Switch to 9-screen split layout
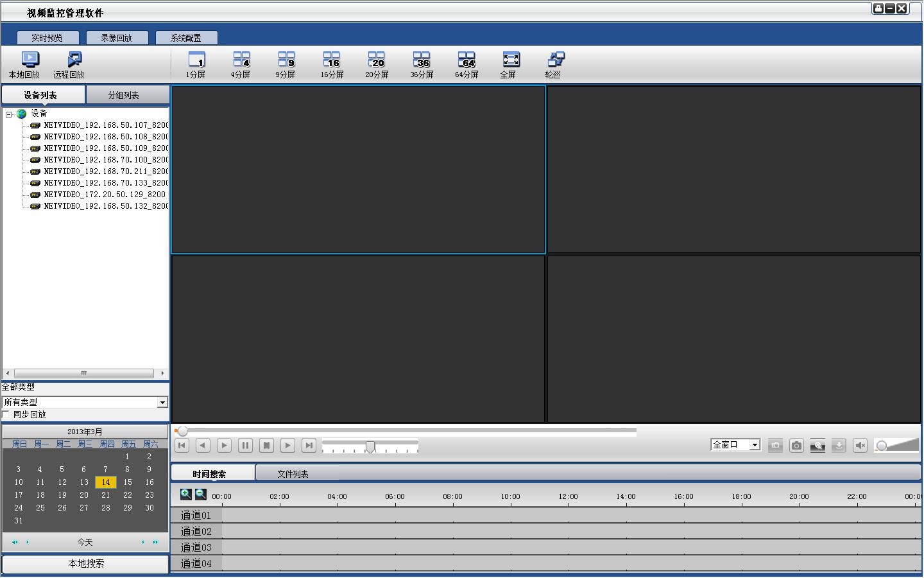Screen dimensions: 924x578 coord(286,65)
